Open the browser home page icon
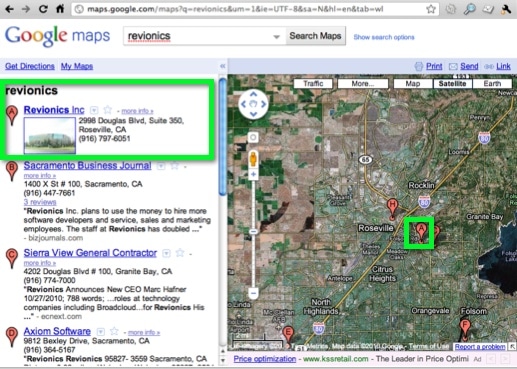Viewport: 517px width, 369px height. tap(60, 9)
